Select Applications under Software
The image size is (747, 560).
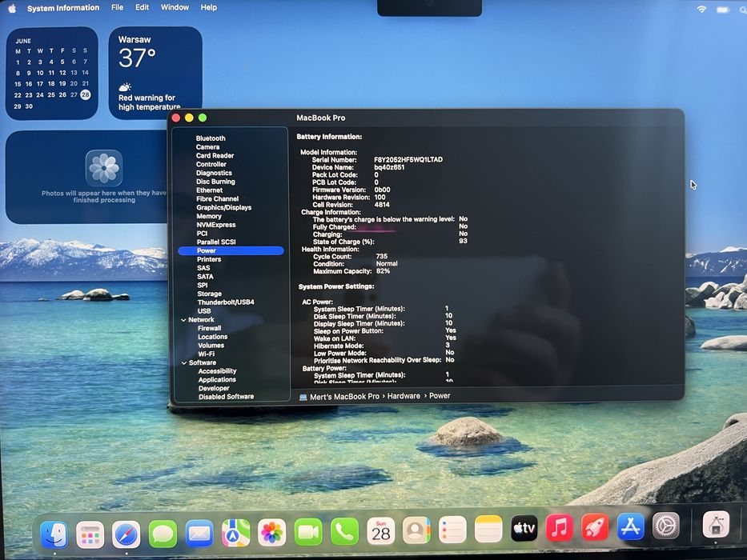tap(217, 379)
